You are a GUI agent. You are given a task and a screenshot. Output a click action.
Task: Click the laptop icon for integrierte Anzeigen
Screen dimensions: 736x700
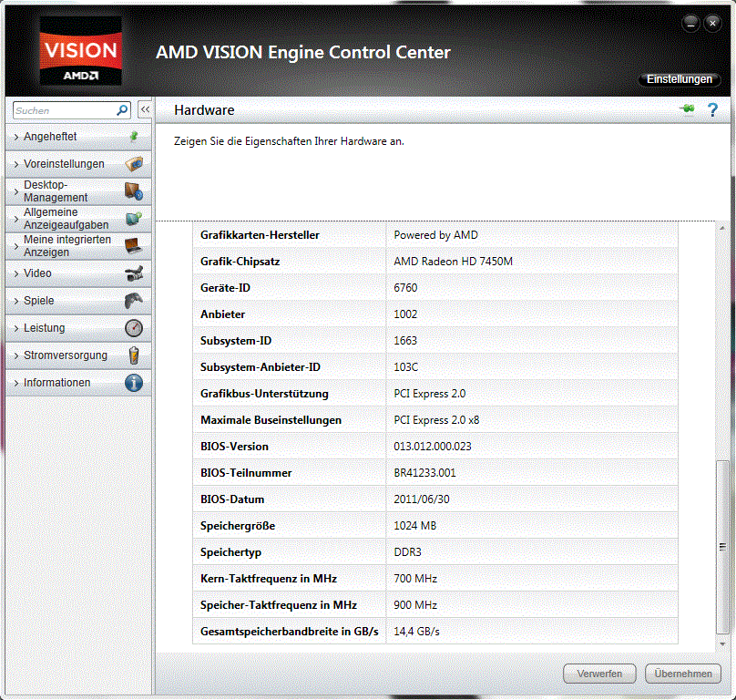pos(134,246)
